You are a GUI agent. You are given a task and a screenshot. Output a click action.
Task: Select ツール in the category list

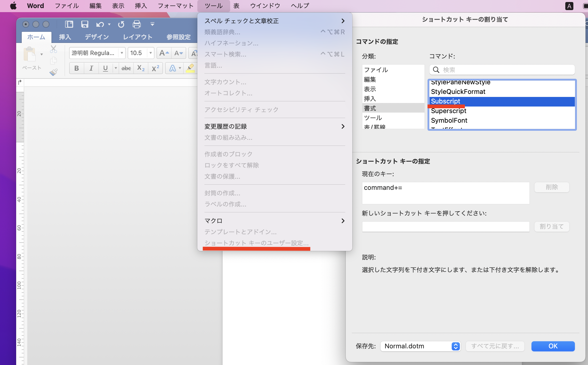coord(393,118)
